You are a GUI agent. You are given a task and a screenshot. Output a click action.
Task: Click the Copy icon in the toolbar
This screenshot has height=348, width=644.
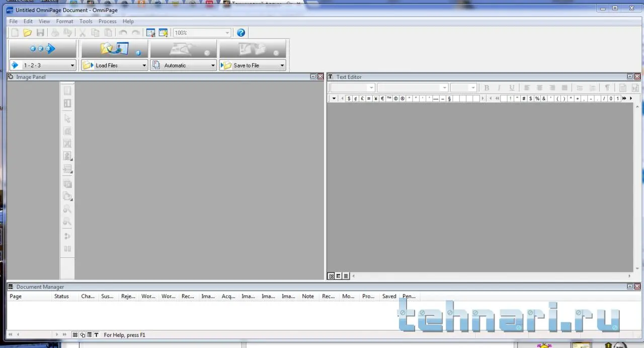point(95,33)
